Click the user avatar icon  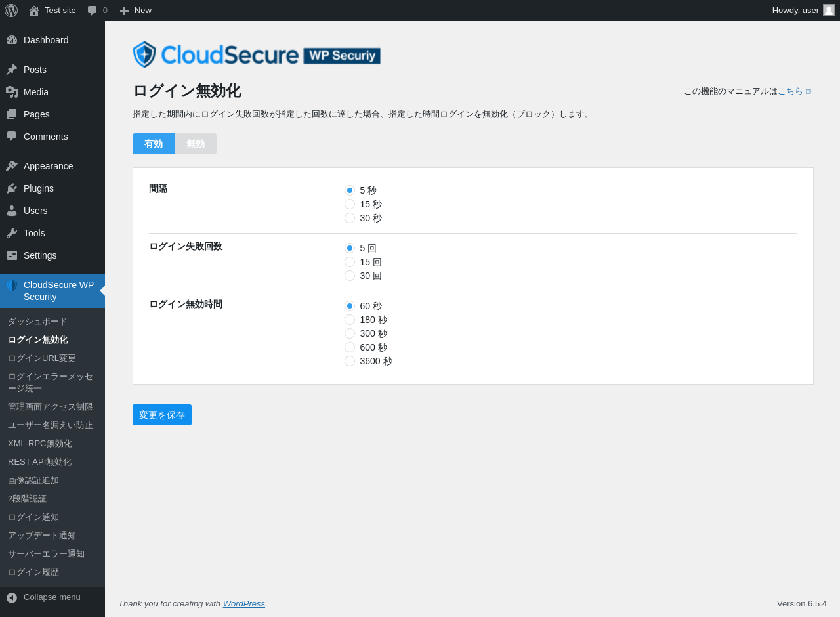[829, 10]
